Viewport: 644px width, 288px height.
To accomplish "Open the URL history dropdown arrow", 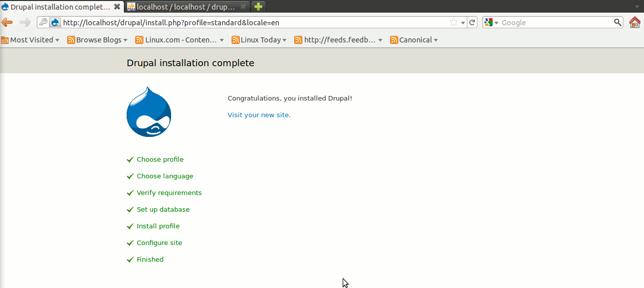I will coord(463,23).
